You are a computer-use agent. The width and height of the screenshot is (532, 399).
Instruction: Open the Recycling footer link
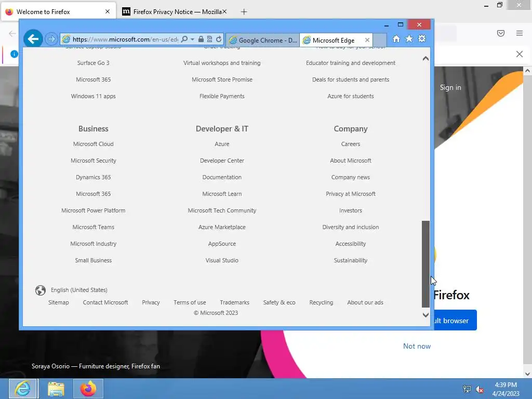coord(321,302)
